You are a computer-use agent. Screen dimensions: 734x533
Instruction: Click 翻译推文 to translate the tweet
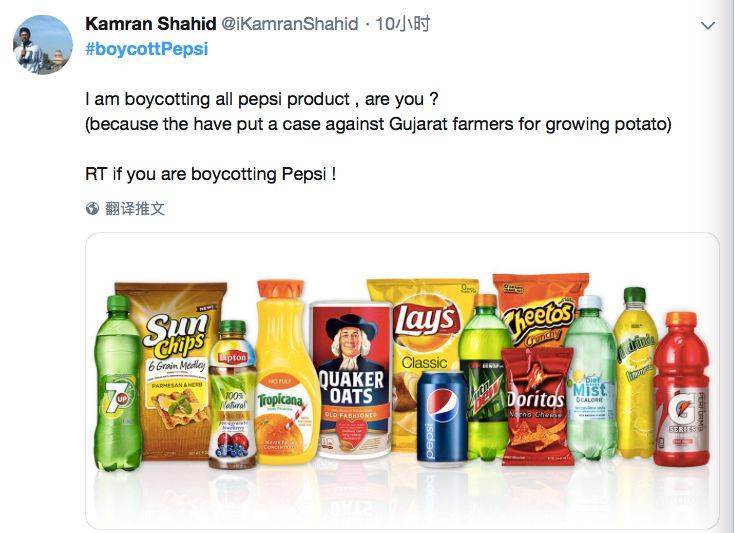[135, 209]
